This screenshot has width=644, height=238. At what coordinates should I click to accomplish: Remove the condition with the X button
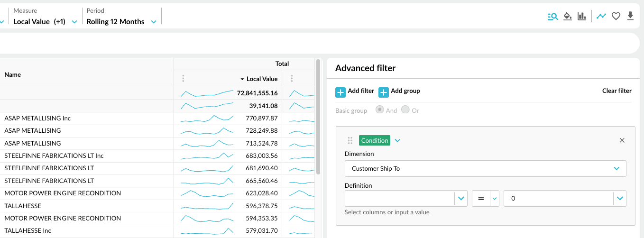tap(622, 140)
